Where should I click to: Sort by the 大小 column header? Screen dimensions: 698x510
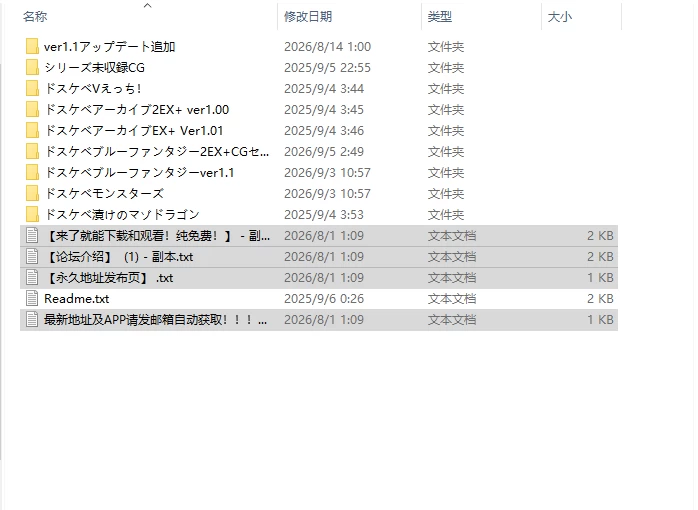560,16
